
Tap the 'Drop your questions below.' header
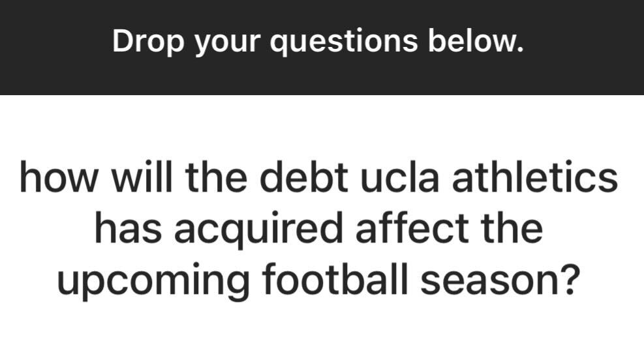318,42
